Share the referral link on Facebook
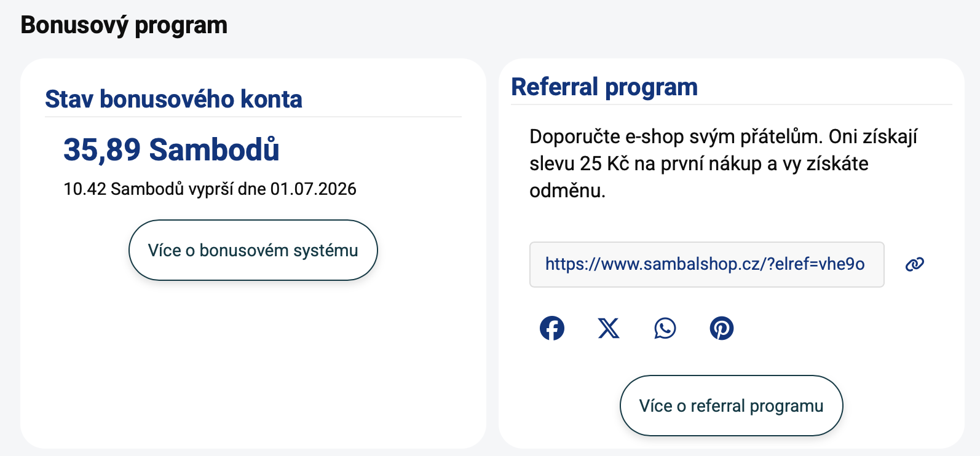980x456 pixels. tap(552, 328)
